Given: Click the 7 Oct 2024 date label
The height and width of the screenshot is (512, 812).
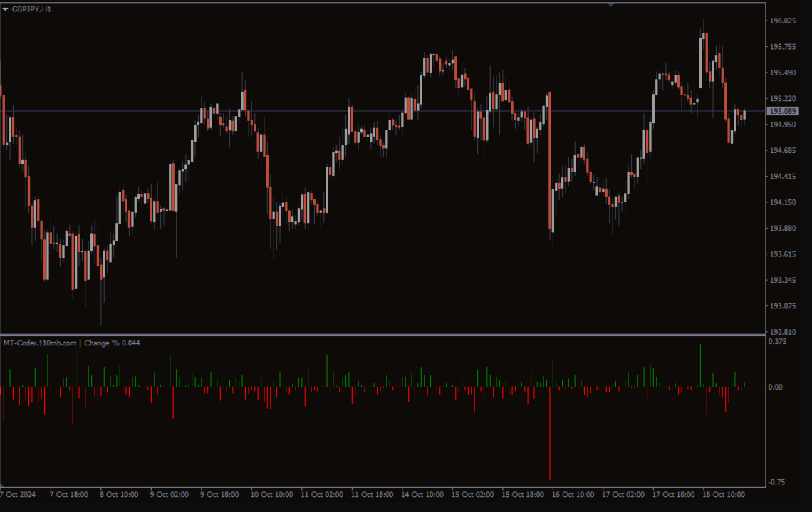Looking at the screenshot, I should pyautogui.click(x=19, y=494).
